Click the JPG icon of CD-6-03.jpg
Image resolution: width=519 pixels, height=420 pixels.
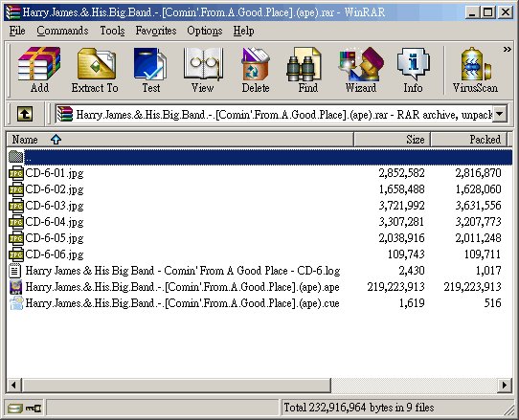16,206
